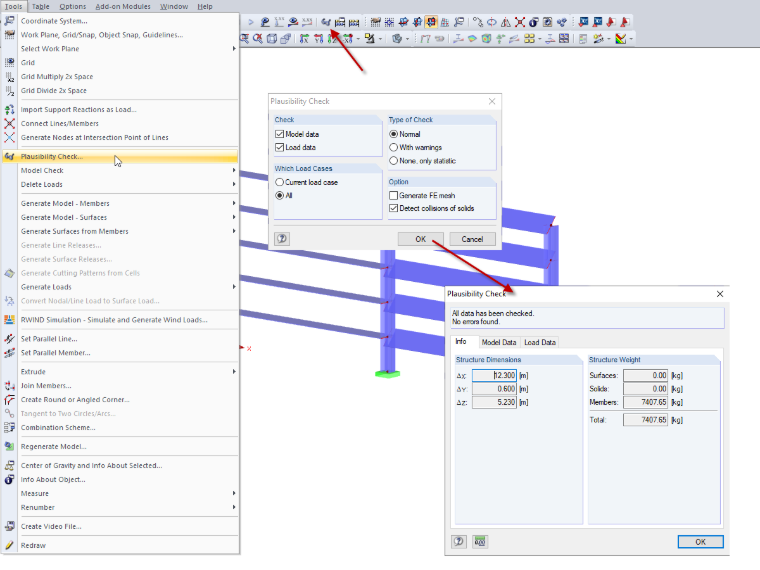This screenshot has width=760, height=570.
Task: Click Set Parallel Line menu icon
Action: point(9,339)
